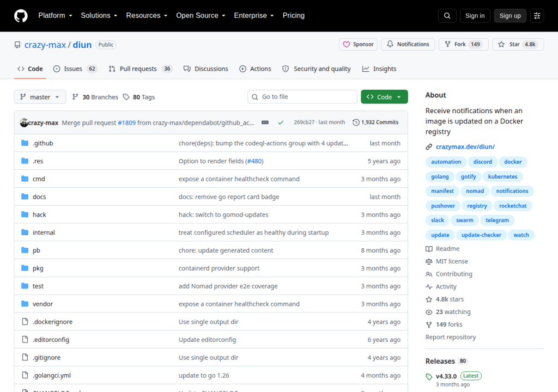Open the Releases 80 heading
The width and height of the screenshot is (558, 392).
[x=446, y=361]
